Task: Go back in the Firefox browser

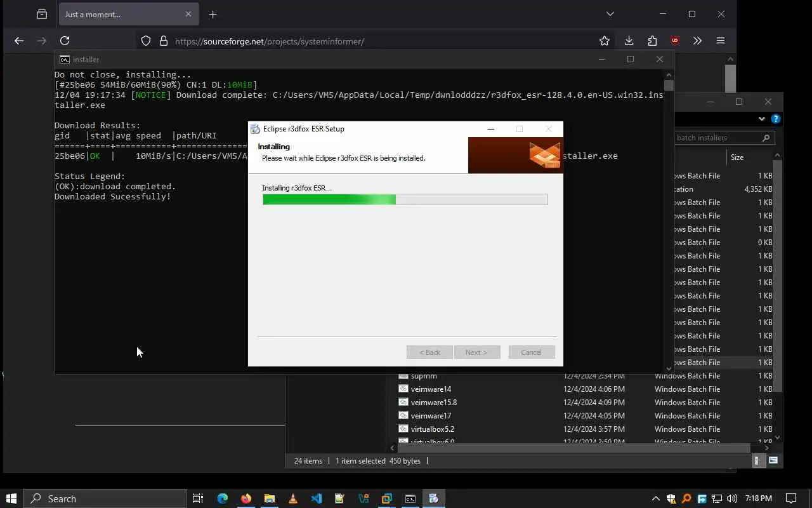Action: pos(19,41)
